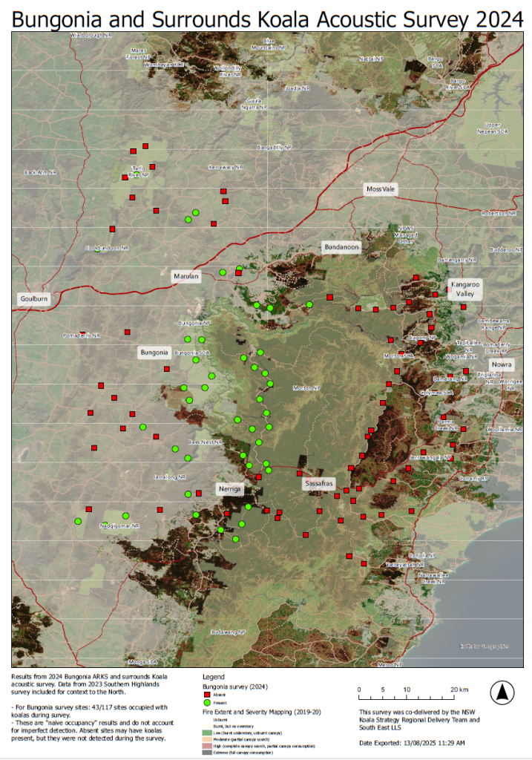Viewport: 532px width, 760px height.
Task: Click the Goulburn town label
Action: pos(33,299)
